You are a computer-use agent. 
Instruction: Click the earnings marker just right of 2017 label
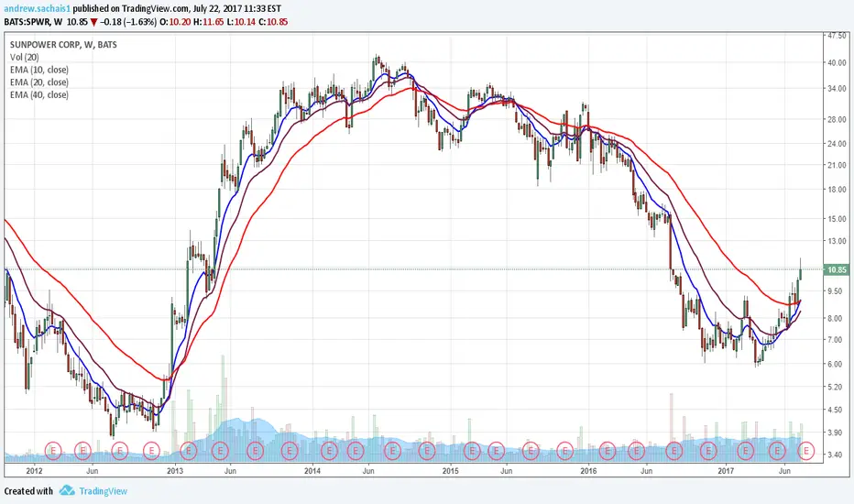(x=745, y=451)
